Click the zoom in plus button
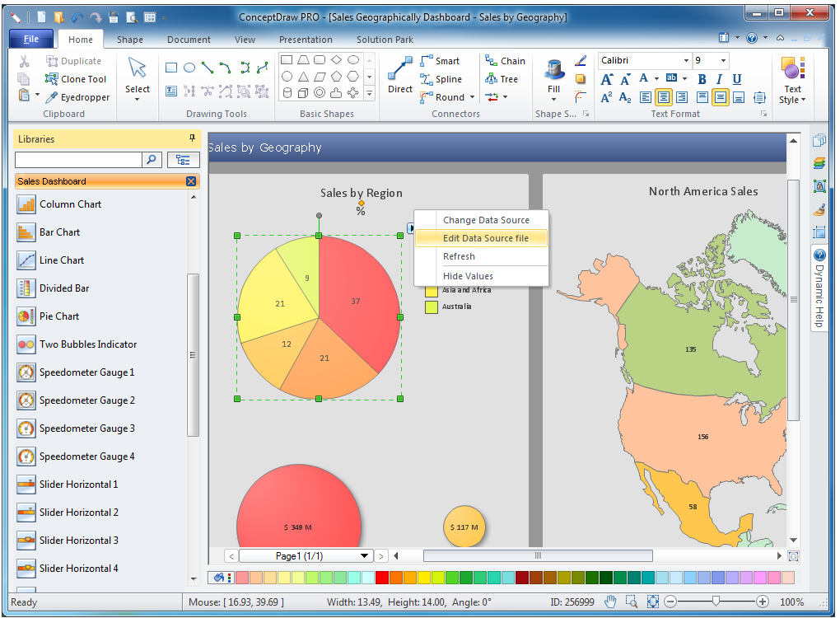840x618 pixels. [763, 602]
